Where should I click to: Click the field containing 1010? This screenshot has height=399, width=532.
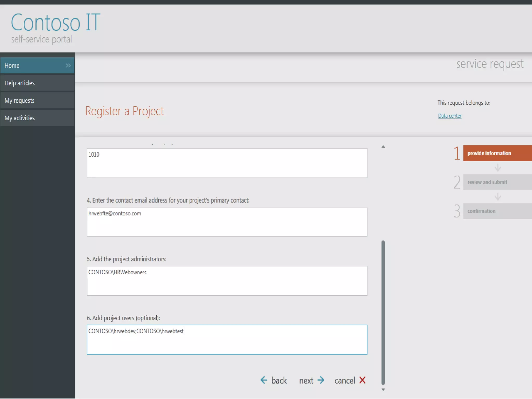(227, 163)
